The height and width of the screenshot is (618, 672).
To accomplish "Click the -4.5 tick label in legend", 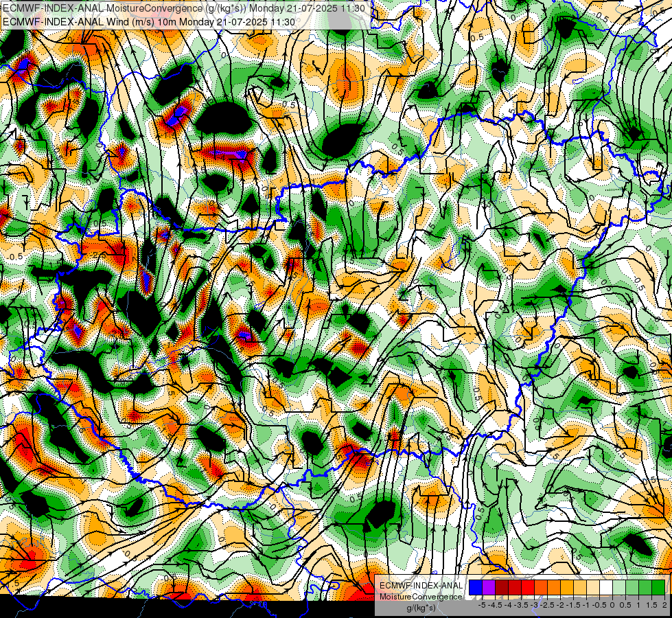I will tap(495, 605).
